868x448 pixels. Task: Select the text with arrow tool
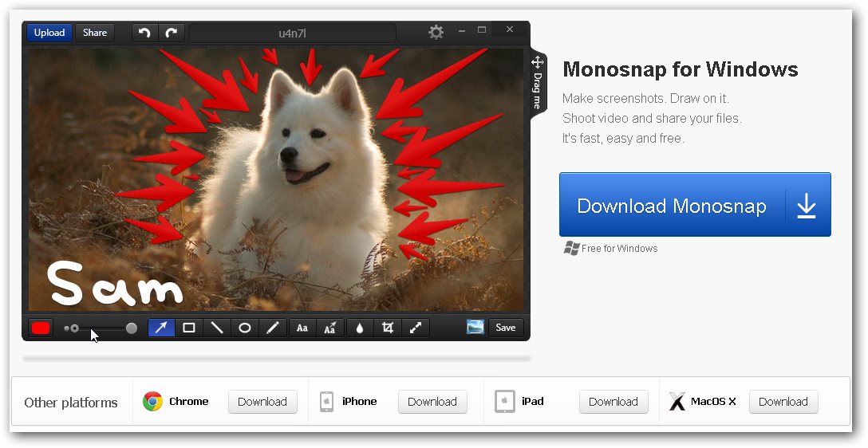[x=330, y=328]
